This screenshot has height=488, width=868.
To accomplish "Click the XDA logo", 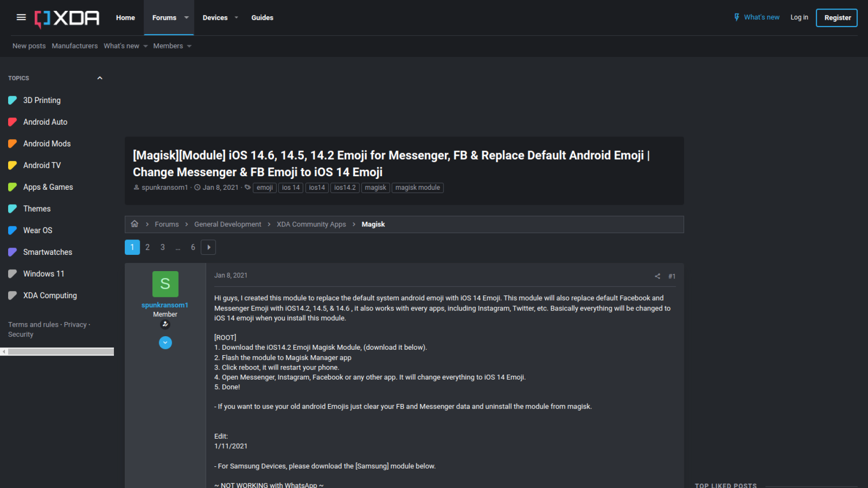I will tap(67, 18).
